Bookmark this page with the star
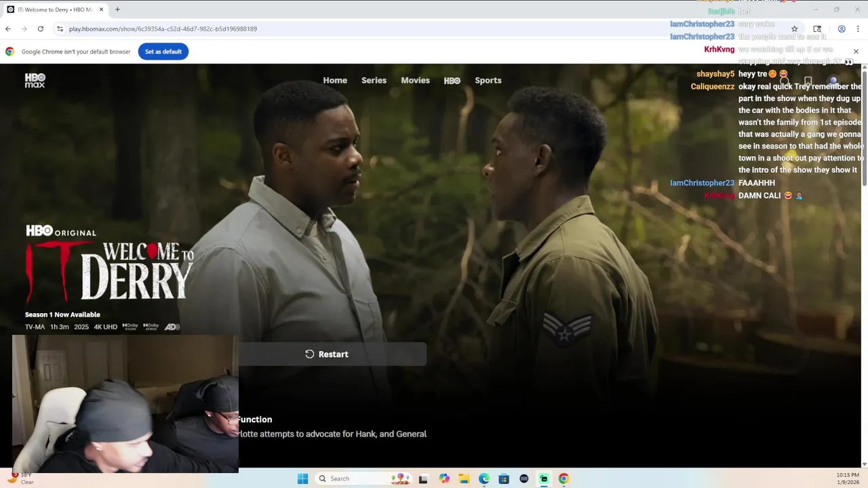The image size is (868, 488). tap(795, 28)
